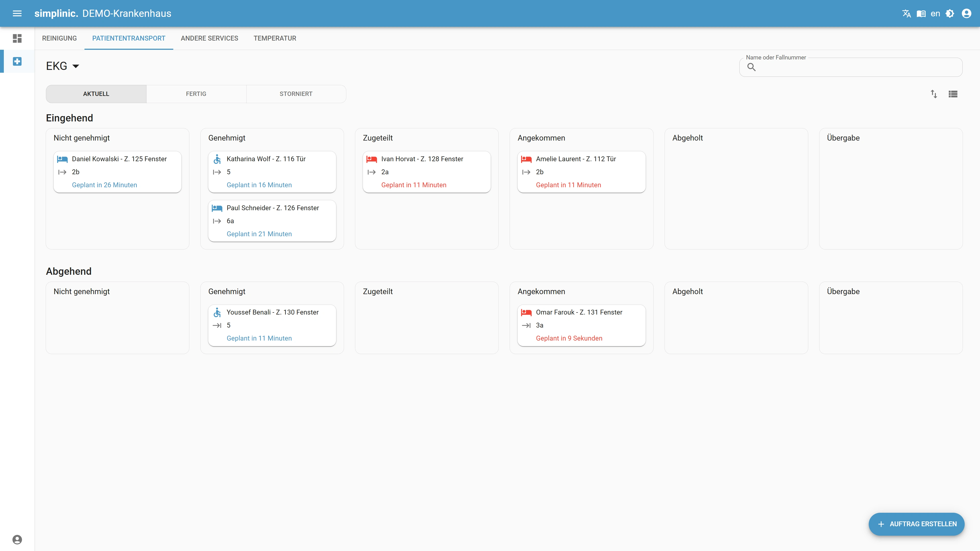The height and width of the screenshot is (551, 980).
Task: Select the Fertig status filter
Action: (196, 94)
